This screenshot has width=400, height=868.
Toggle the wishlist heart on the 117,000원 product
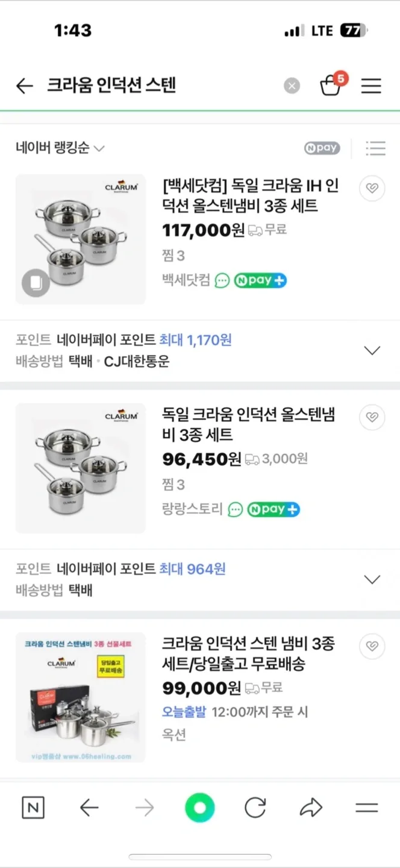pyautogui.click(x=372, y=189)
